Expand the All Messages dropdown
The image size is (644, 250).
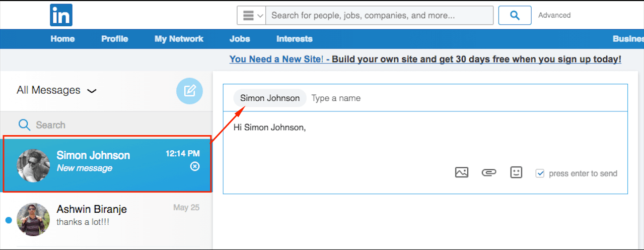[56, 90]
